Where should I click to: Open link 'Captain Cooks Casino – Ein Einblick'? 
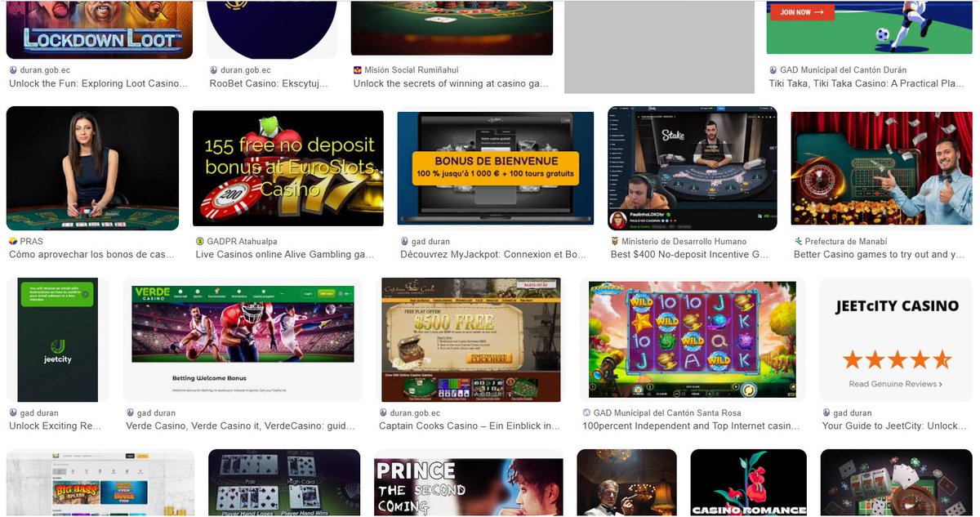(470, 426)
